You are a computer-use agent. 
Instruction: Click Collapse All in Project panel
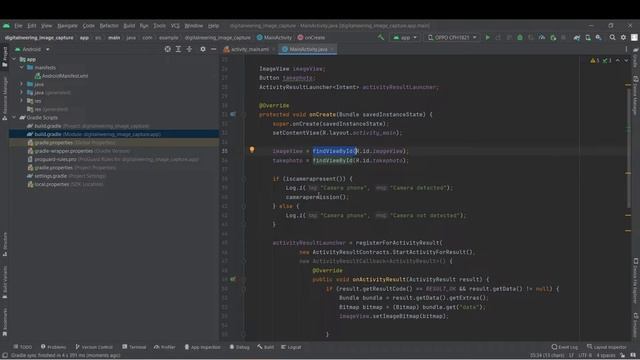[189, 49]
